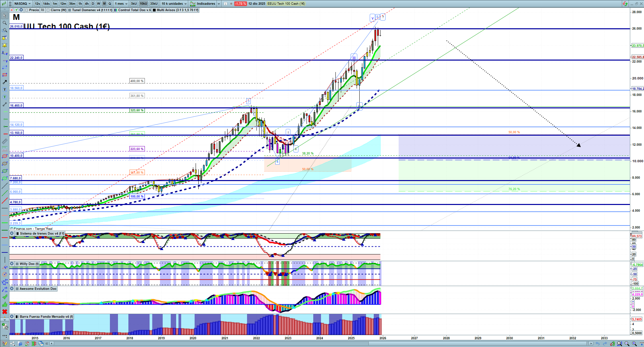Select the yellow bell alert tool
644x347 pixels.
point(5,45)
